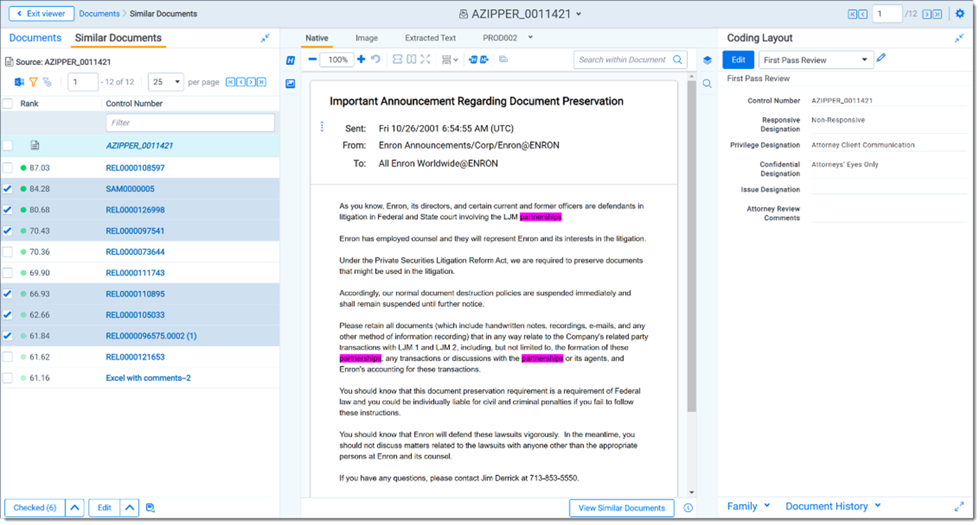Image resolution: width=980 pixels, height=525 pixels.
Task: Open document REL0000126998 from the list
Action: [135, 210]
